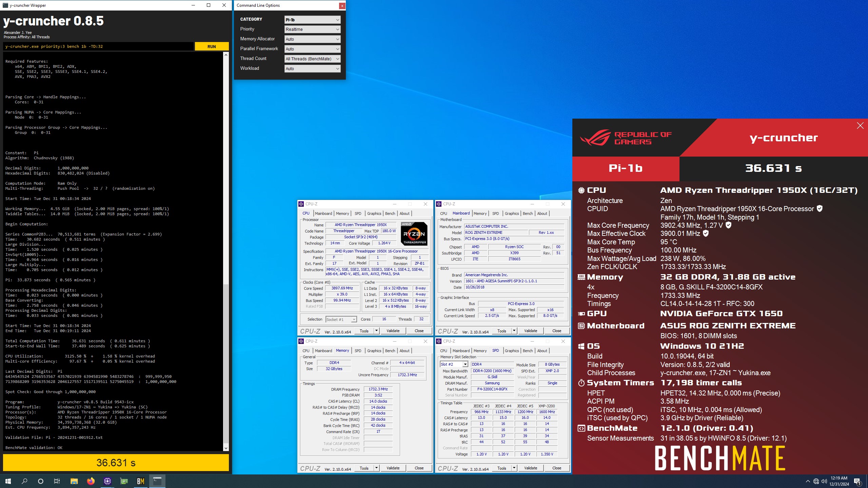868x488 pixels.
Task: Click the BIOS Version 1601 field in CPU-Z
Action: (x=514, y=281)
